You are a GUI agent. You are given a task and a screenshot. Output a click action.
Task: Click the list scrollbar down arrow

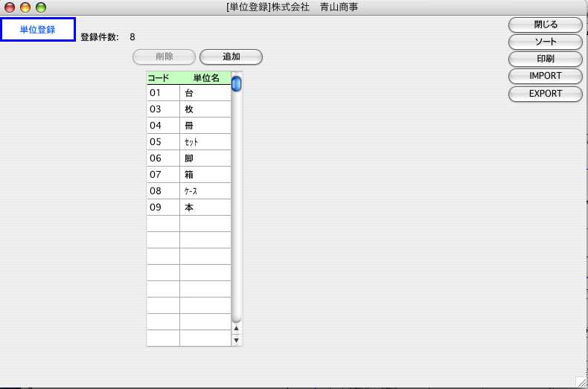(x=237, y=340)
